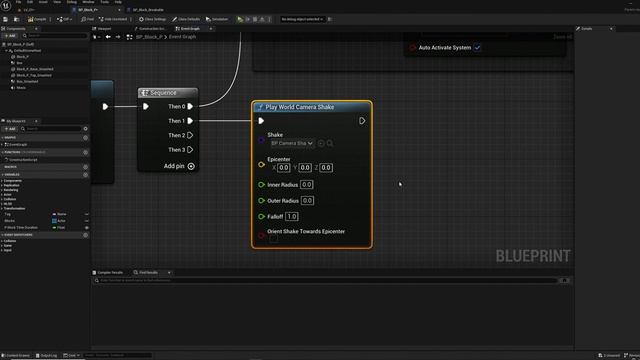
Task: Expand the EventGraph item in My Blueprint
Action: tap(2, 144)
